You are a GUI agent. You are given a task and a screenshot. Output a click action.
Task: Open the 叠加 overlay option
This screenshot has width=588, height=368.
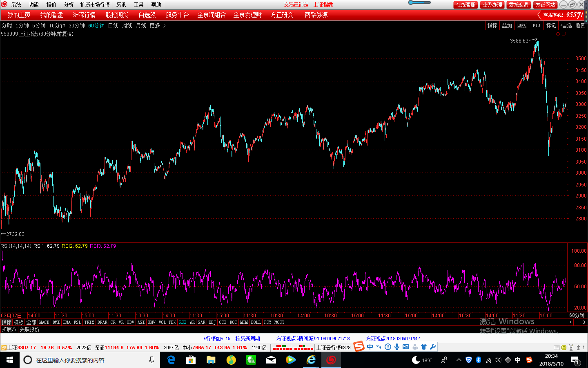pos(507,25)
